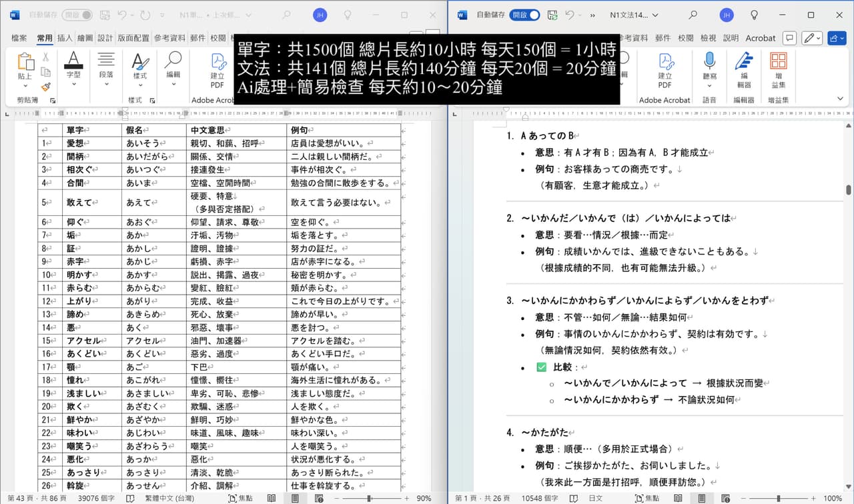
Task: Open editing mode pencil dropdown, right window
Action: point(812,38)
